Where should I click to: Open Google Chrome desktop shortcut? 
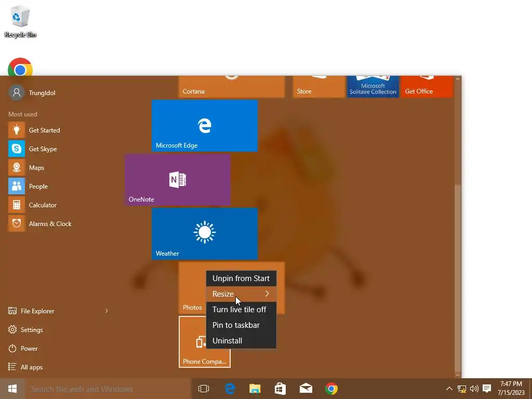20,67
